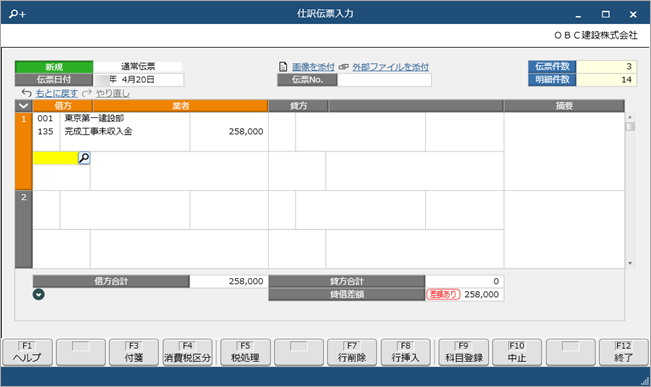Click the 摘要 cell in row 1
The image size is (651, 387).
pos(564,151)
